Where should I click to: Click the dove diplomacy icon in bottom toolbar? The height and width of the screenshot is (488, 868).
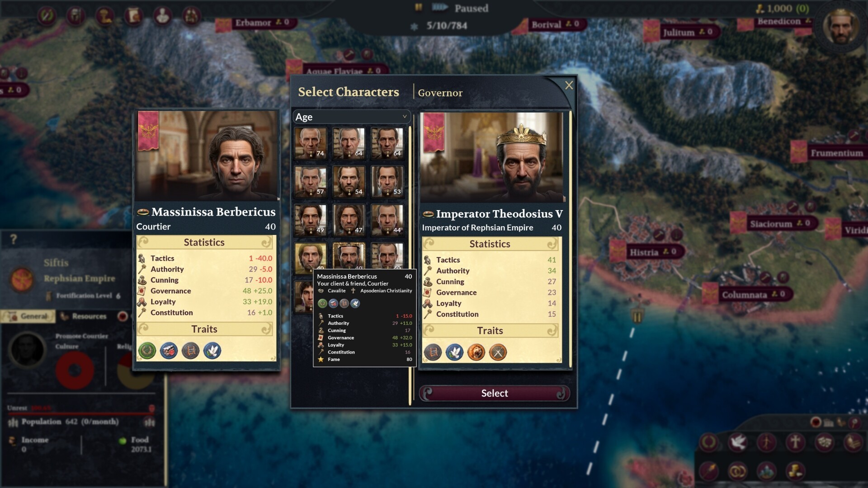click(x=737, y=442)
